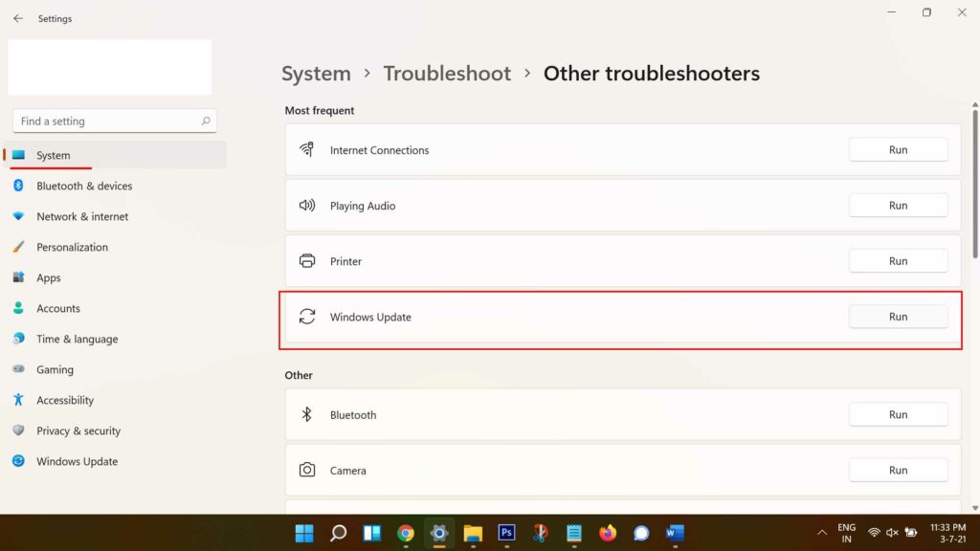This screenshot has width=980, height=551.
Task: Click the Accessibility figure icon
Action: coord(18,400)
